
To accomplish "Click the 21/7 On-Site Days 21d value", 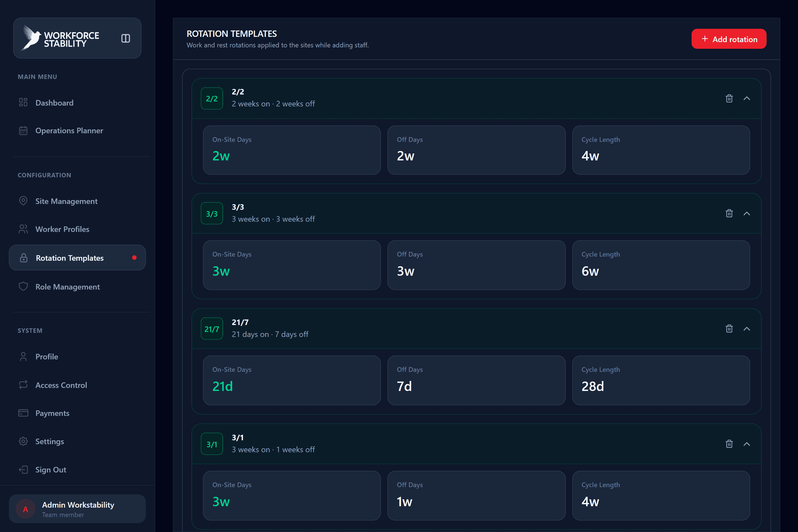I will pyautogui.click(x=222, y=386).
